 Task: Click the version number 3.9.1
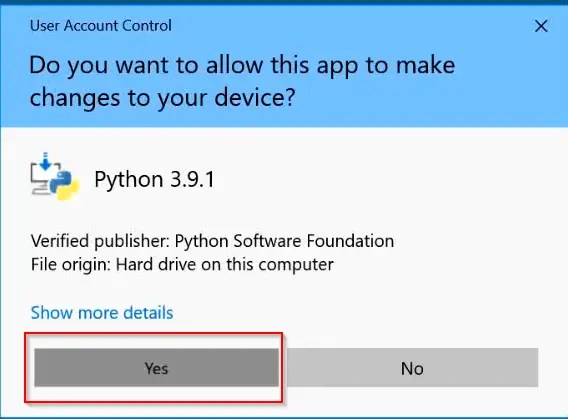coord(192,179)
